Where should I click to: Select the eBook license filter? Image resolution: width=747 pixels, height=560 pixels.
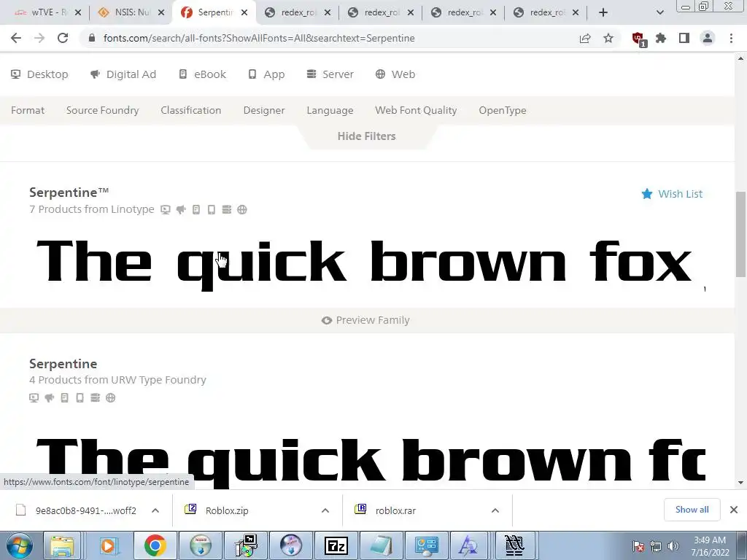pyautogui.click(x=202, y=74)
